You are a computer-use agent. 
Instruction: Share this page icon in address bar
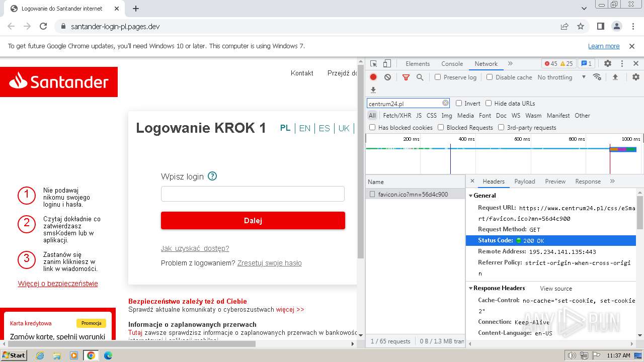click(565, 27)
